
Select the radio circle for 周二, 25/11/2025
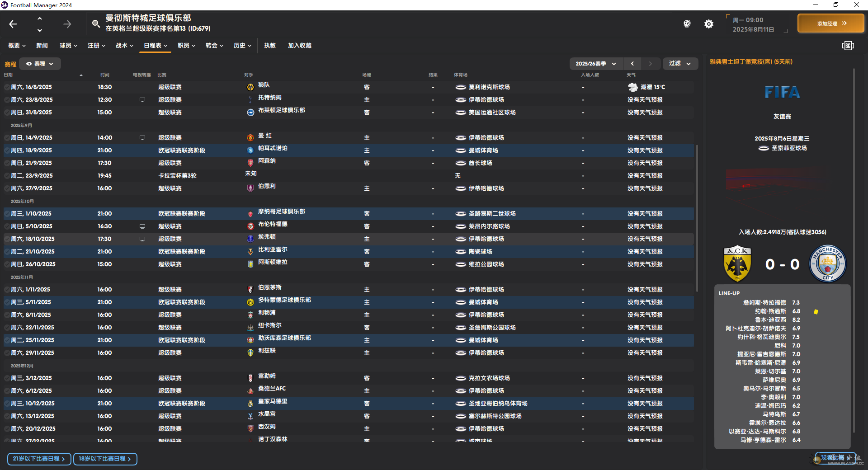pyautogui.click(x=7, y=340)
